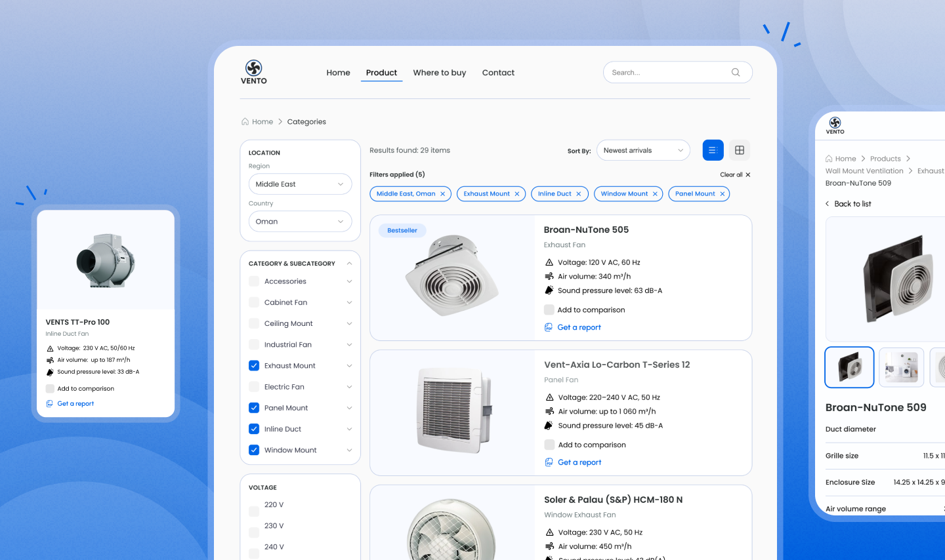Click the VENTO fan logo in main window
The image size is (945, 560).
pyautogui.click(x=254, y=72)
